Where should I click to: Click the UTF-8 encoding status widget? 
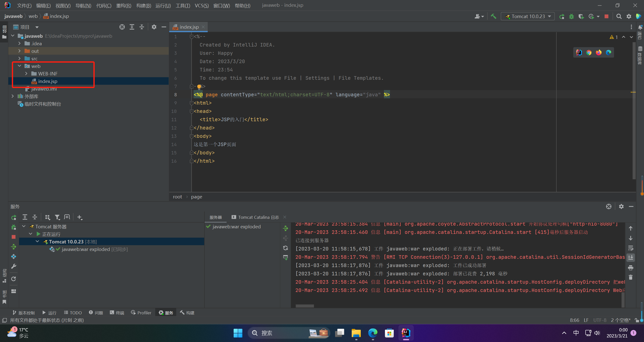(x=600, y=320)
